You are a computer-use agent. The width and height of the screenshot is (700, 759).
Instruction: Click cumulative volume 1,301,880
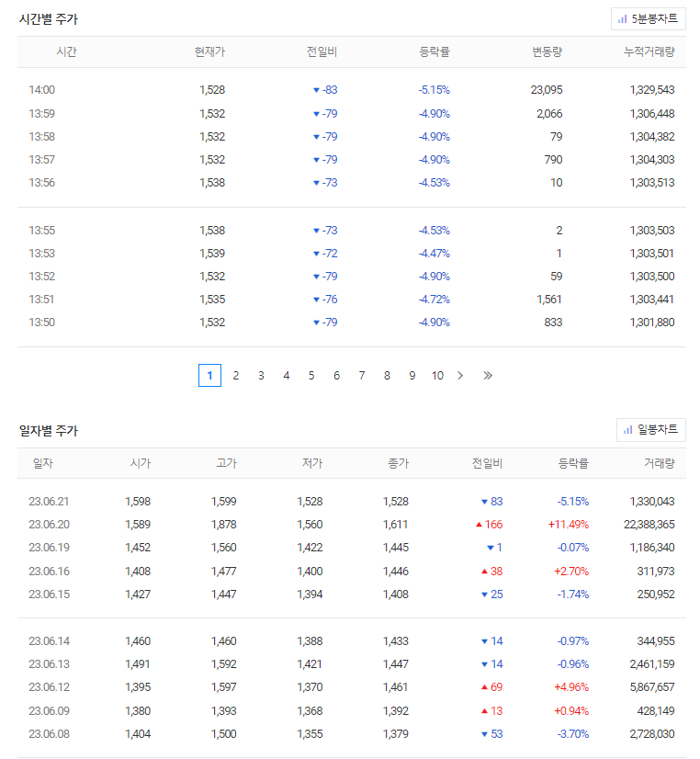pyautogui.click(x=652, y=323)
